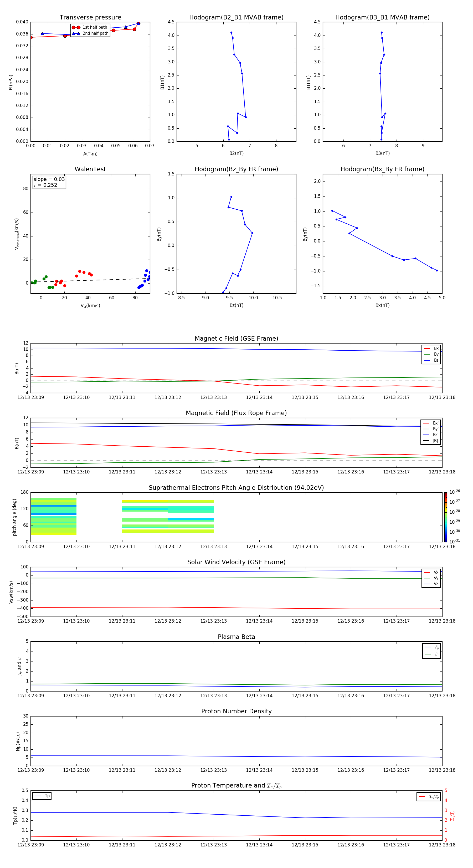Click the 'Solar Wind Velocity (GSE Frame)' title
The image size is (473, 868).
click(x=236, y=562)
